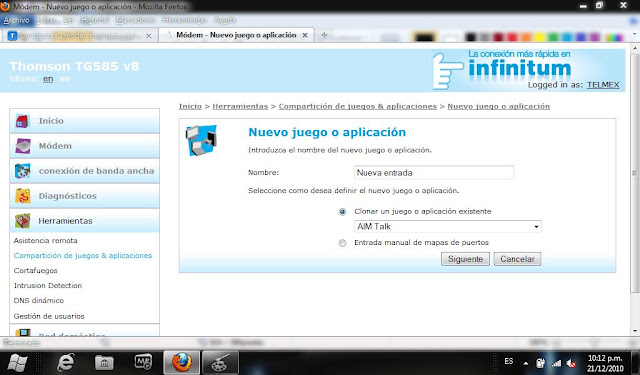Switch to the 'Configura tu modem thomson' tab
Viewport: 640px width, 375px height.
80,36
